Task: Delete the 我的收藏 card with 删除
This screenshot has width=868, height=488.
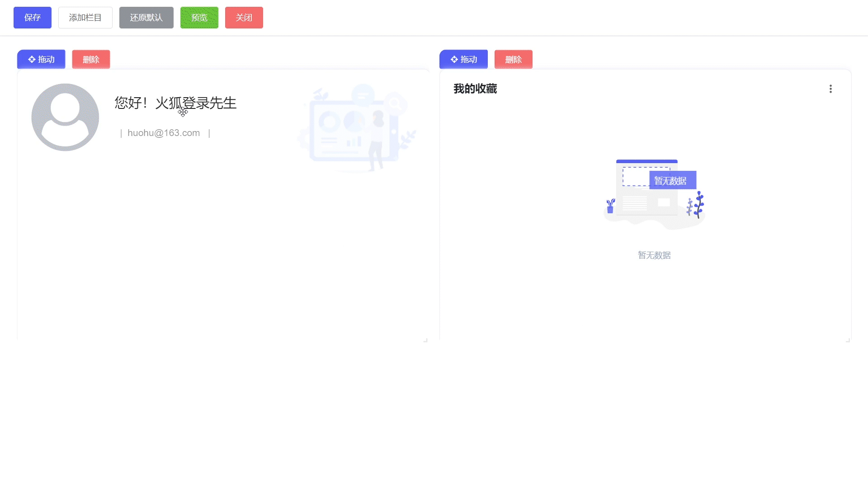Action: [513, 59]
